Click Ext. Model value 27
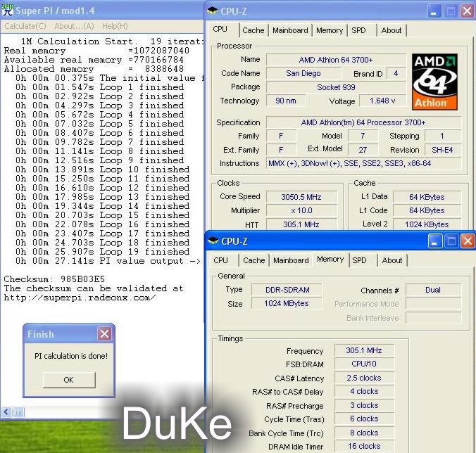The height and width of the screenshot is (453, 476). (363, 150)
